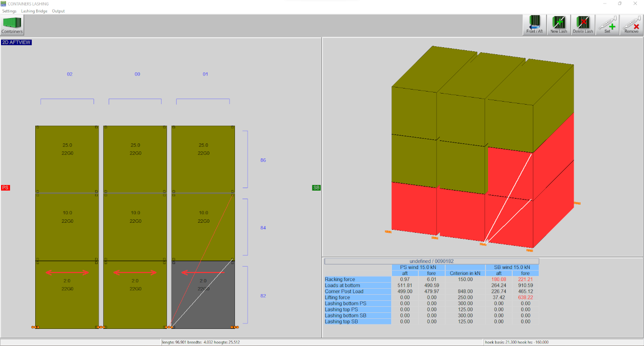Open the Settings menu
644x346 pixels.
click(9, 11)
